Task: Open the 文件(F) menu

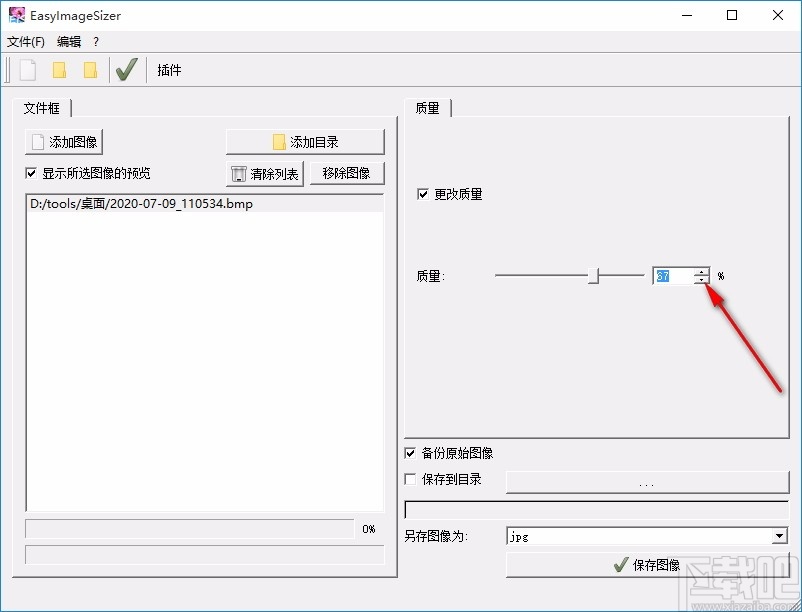Action: pyautogui.click(x=25, y=42)
